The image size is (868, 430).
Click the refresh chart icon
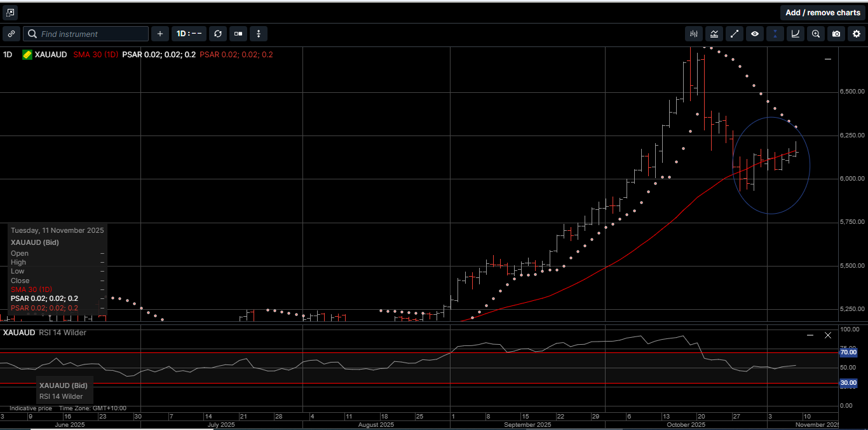click(x=218, y=34)
